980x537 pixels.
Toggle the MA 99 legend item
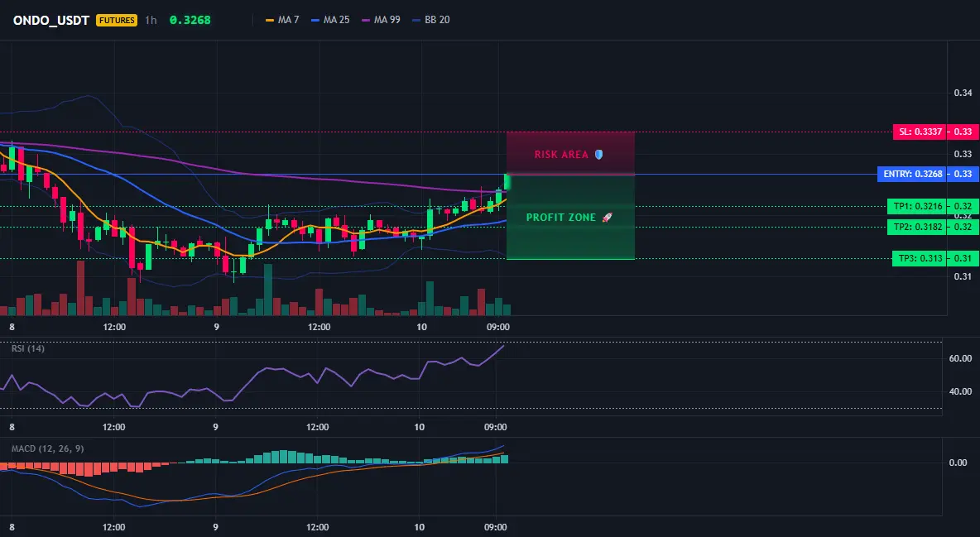(x=381, y=20)
